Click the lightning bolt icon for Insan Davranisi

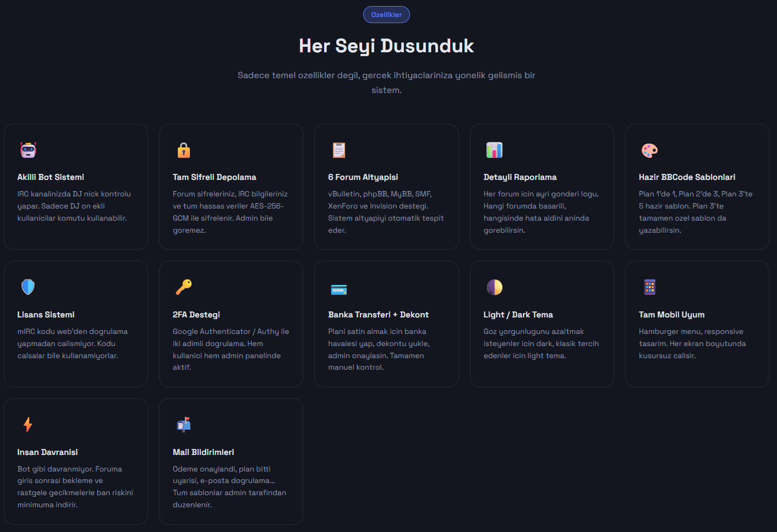coord(28,425)
